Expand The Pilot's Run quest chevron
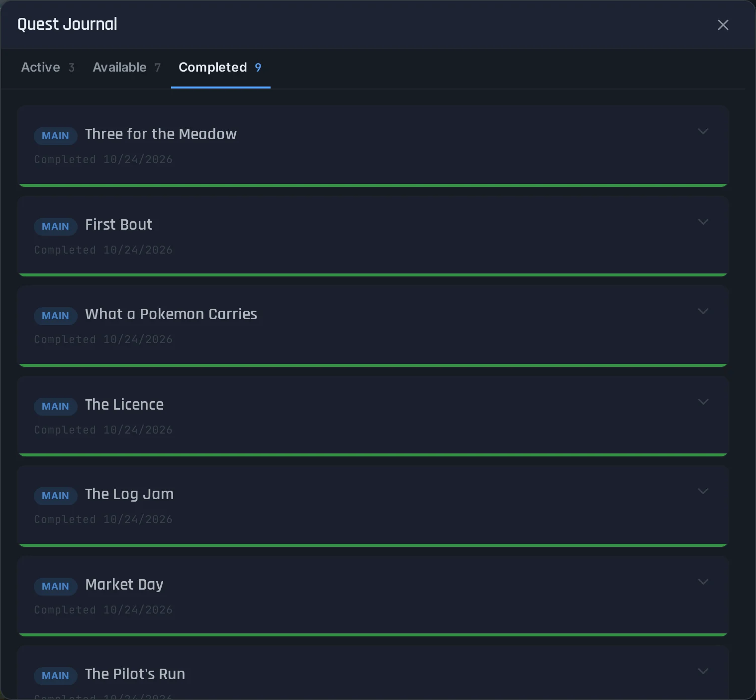This screenshot has height=700, width=756. pos(703,672)
